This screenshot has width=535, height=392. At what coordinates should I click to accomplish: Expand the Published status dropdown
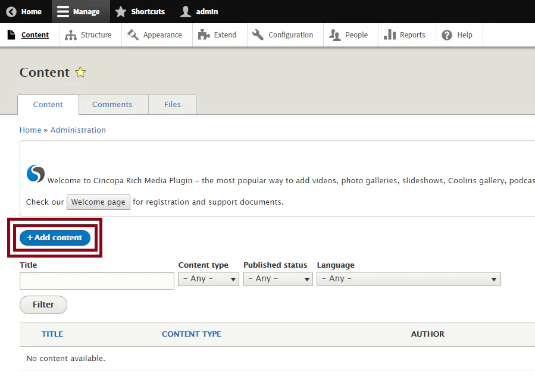[x=278, y=279]
